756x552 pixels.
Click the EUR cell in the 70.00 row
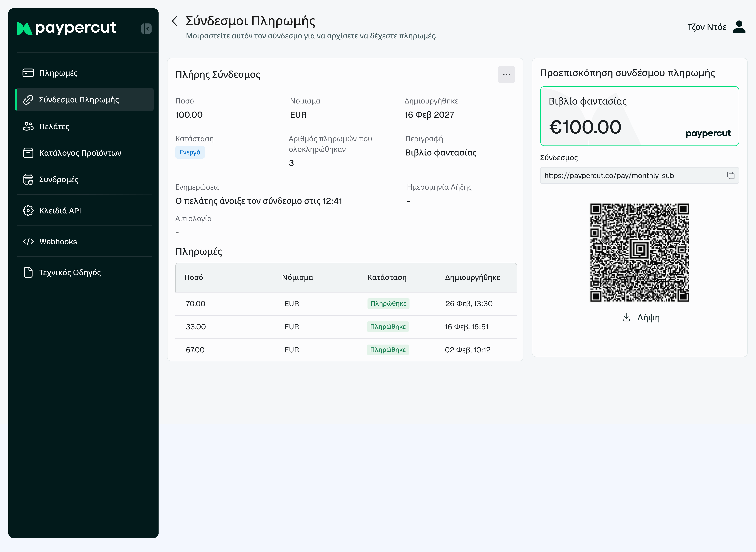(x=292, y=303)
